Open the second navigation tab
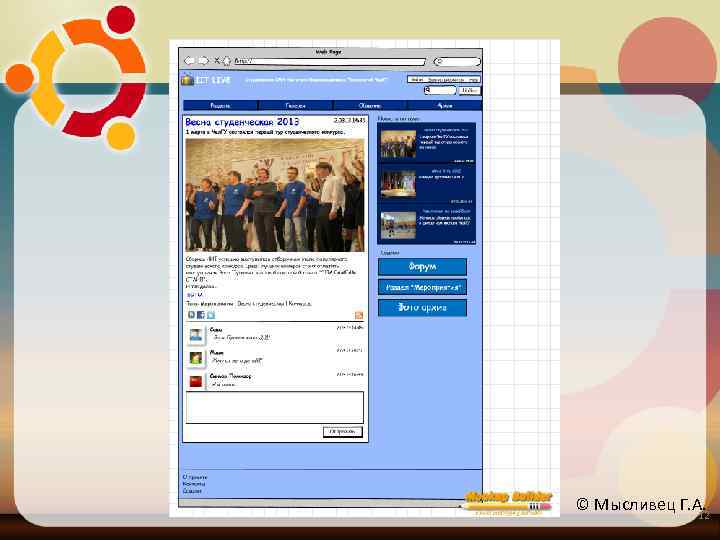The image size is (720, 540). (x=296, y=106)
